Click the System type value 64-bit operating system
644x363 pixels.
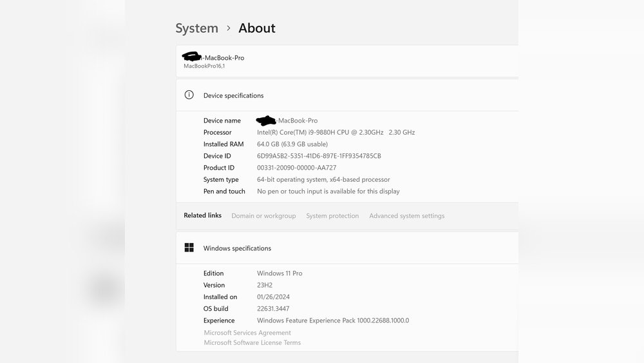[x=323, y=180]
